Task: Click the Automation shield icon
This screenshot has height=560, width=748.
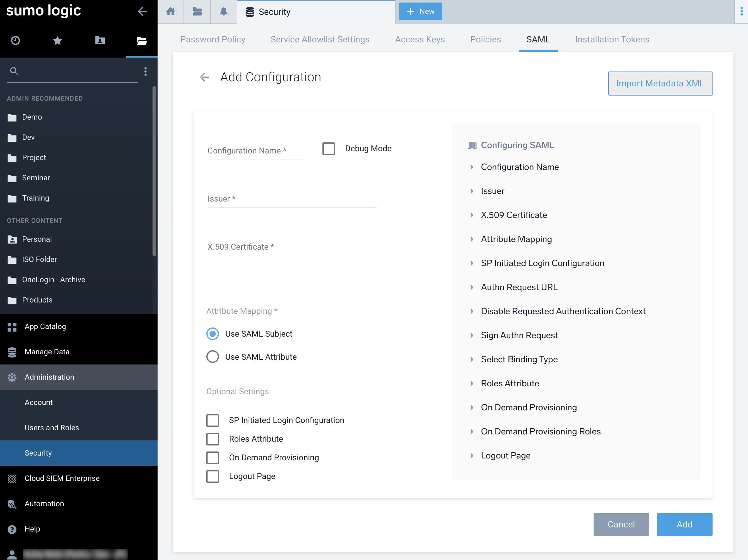Action: click(x=12, y=504)
